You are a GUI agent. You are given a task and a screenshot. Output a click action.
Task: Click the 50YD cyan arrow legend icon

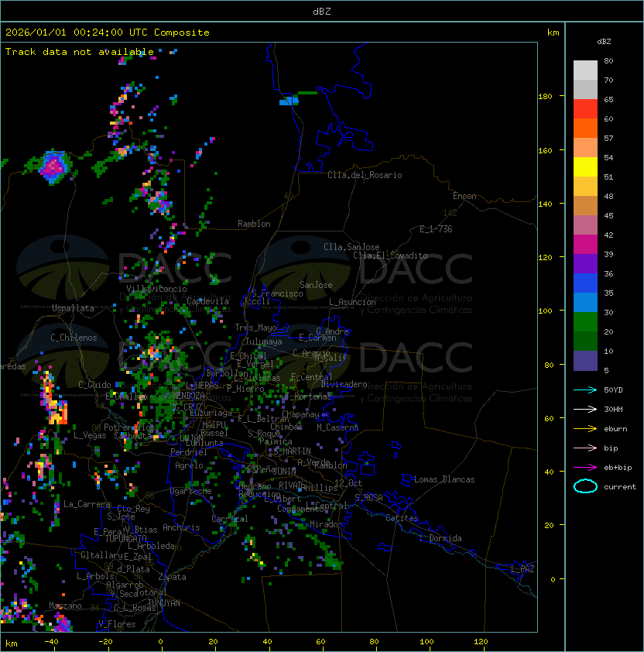[x=585, y=389]
